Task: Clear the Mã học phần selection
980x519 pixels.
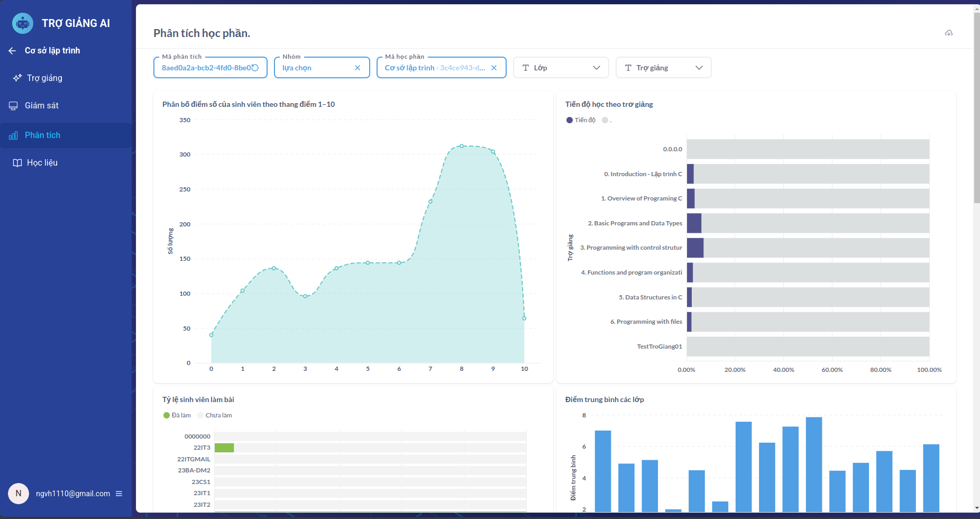Action: coord(494,68)
